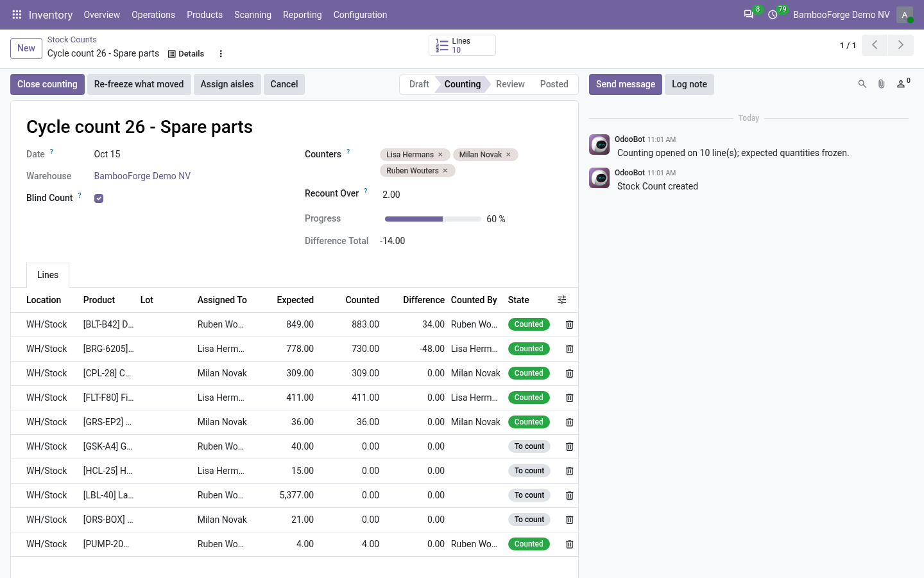924x578 pixels.
Task: Open the Configuration menu
Action: [360, 15]
